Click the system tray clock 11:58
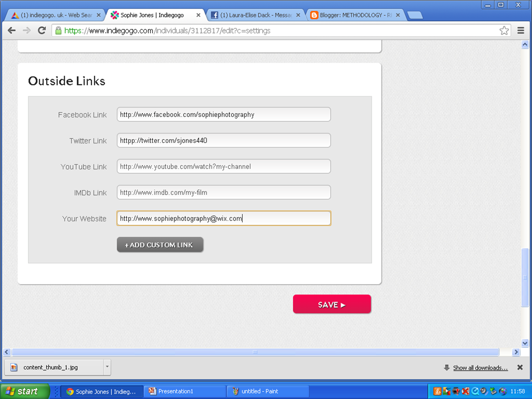 [518, 392]
